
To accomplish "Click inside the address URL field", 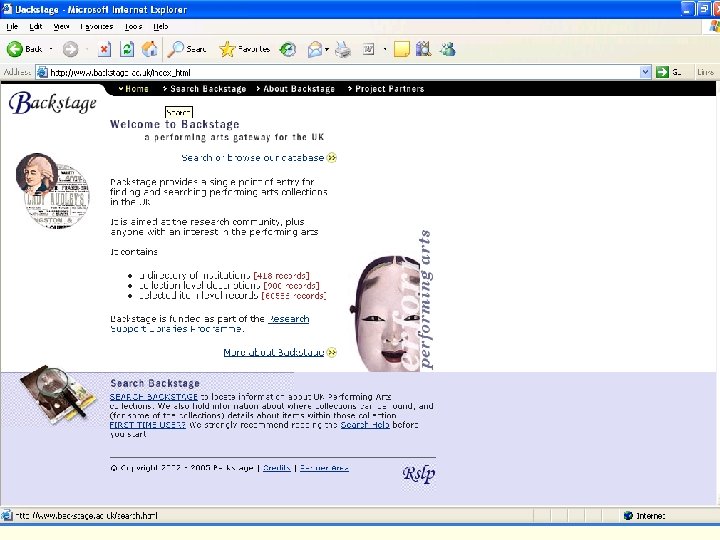I will coord(344,72).
